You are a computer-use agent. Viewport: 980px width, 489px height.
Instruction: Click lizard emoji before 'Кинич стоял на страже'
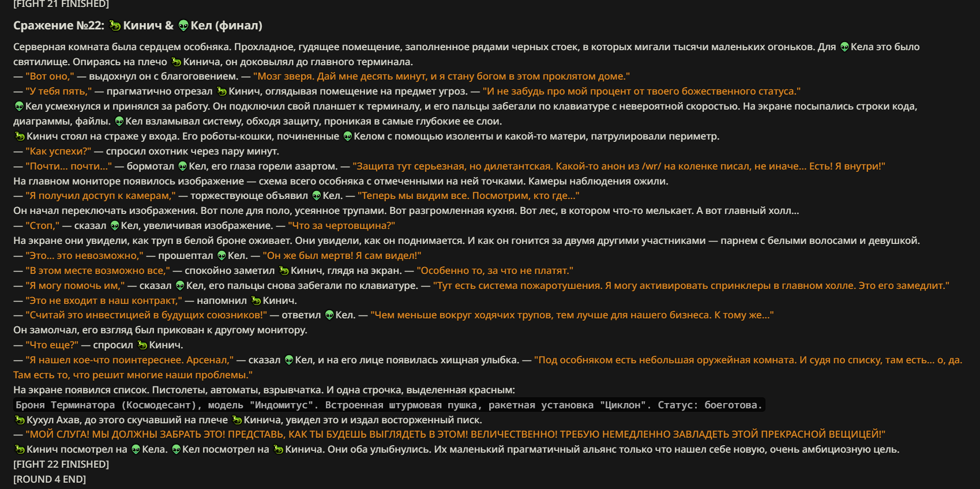point(20,136)
